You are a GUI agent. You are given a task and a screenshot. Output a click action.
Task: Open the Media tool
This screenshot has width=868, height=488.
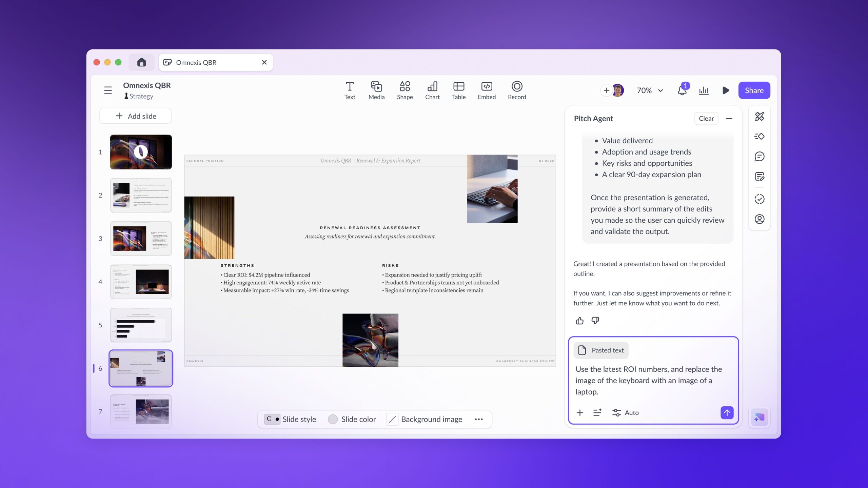pos(376,90)
